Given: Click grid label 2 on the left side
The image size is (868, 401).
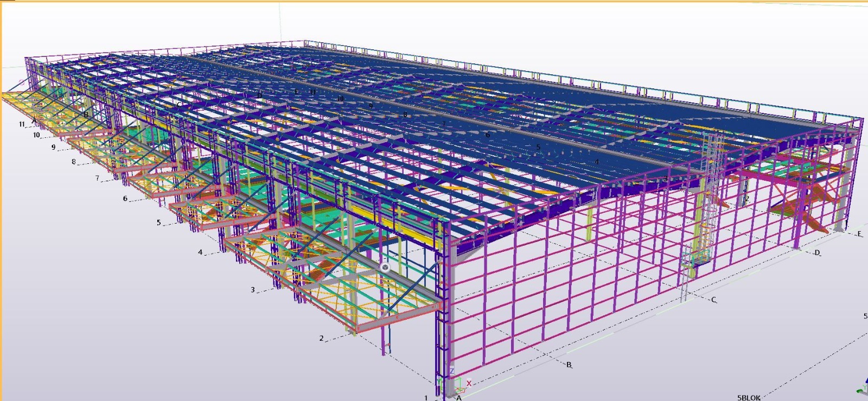Looking at the screenshot, I should [321, 338].
